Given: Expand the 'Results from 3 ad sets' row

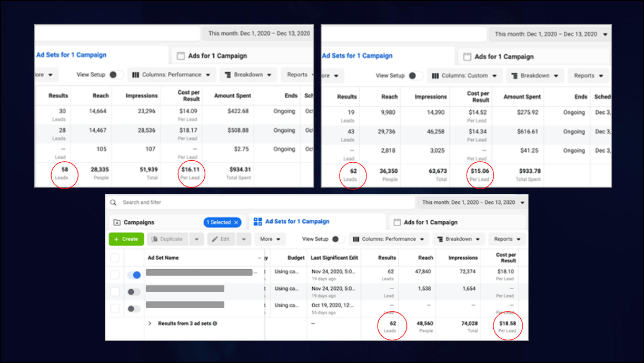Looking at the screenshot, I should tap(150, 323).
